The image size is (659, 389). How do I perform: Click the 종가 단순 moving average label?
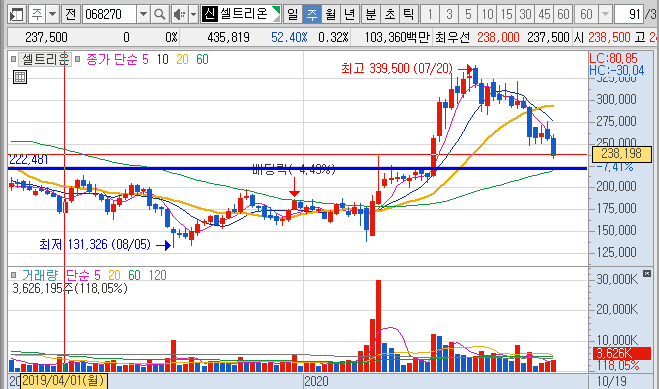111,59
